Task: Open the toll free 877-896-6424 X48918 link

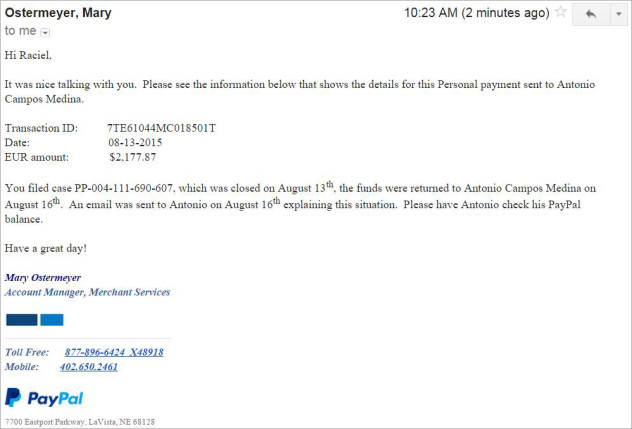Action: click(x=114, y=352)
